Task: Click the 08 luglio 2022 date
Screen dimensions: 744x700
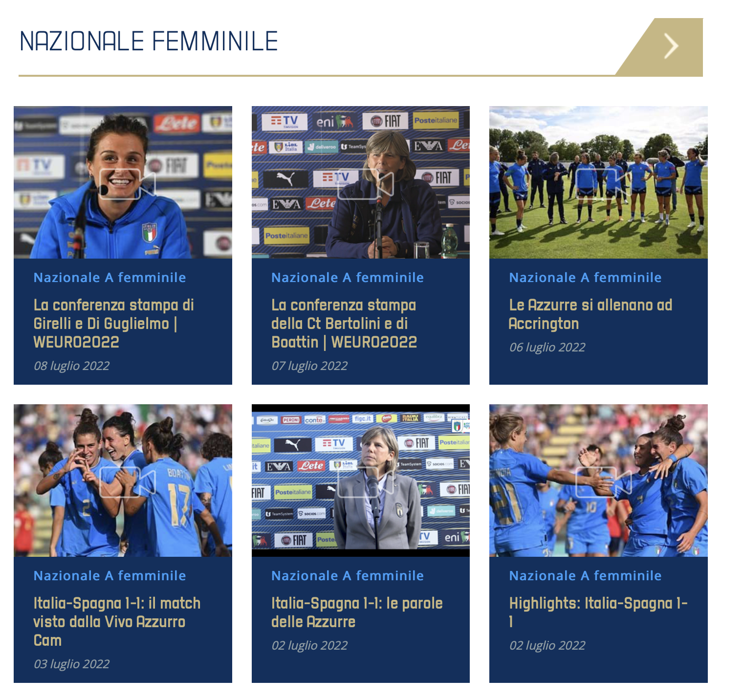Action: point(71,366)
